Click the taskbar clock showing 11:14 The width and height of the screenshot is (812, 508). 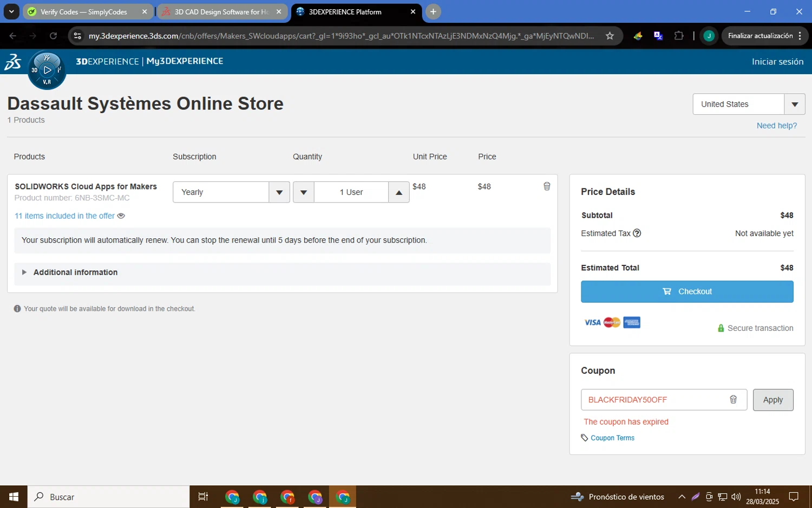[x=762, y=497]
